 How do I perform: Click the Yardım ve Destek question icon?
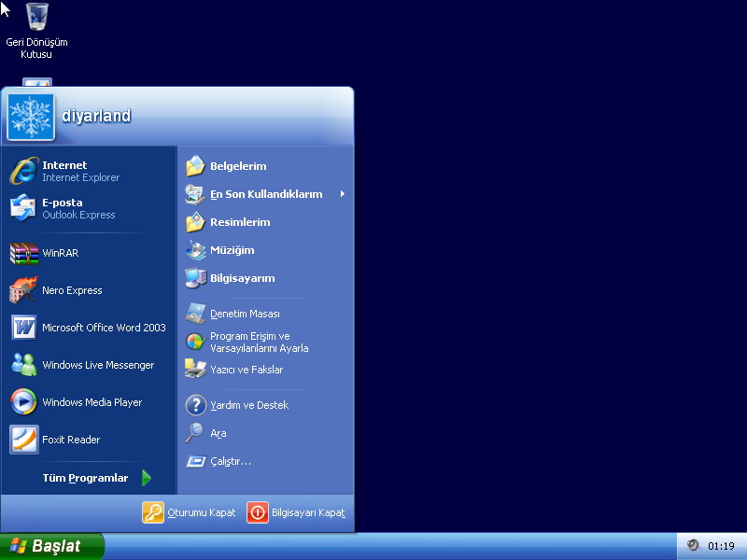(195, 405)
